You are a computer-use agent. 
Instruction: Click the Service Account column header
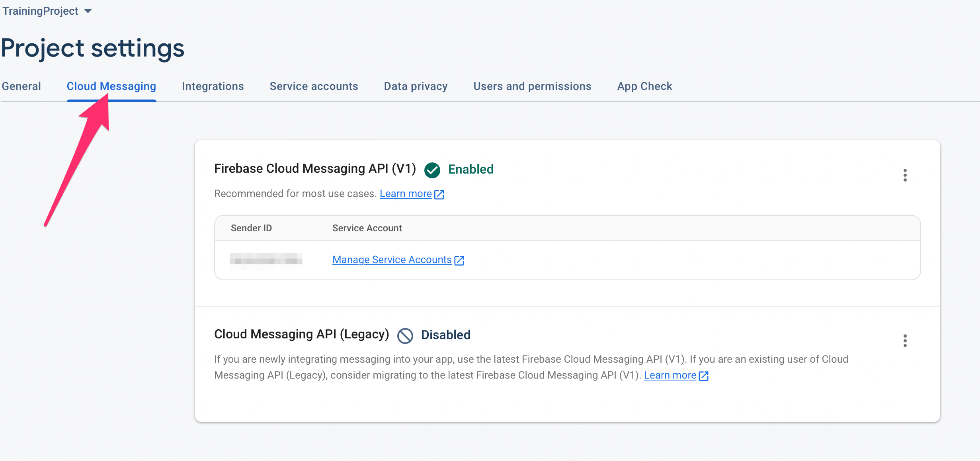pyautogui.click(x=367, y=228)
